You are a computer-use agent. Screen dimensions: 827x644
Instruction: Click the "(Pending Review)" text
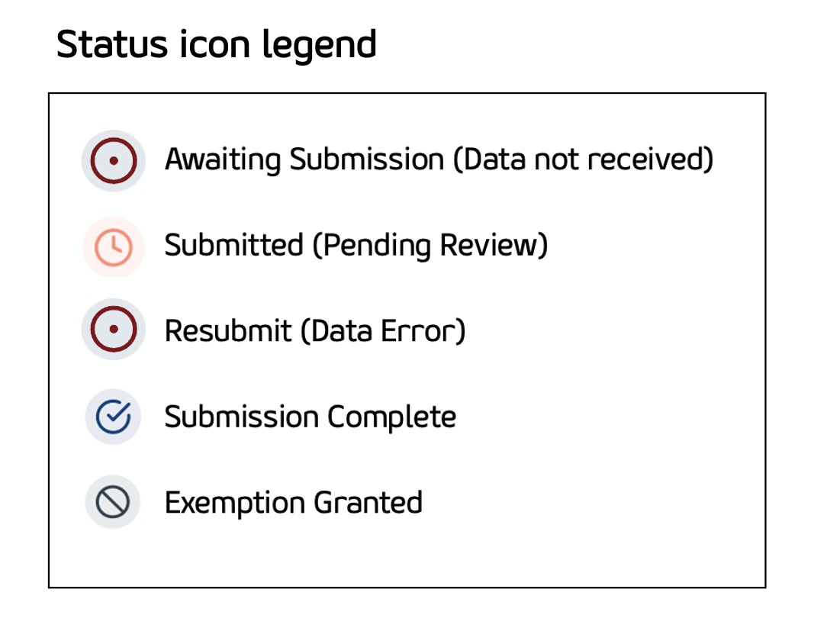[x=431, y=246]
